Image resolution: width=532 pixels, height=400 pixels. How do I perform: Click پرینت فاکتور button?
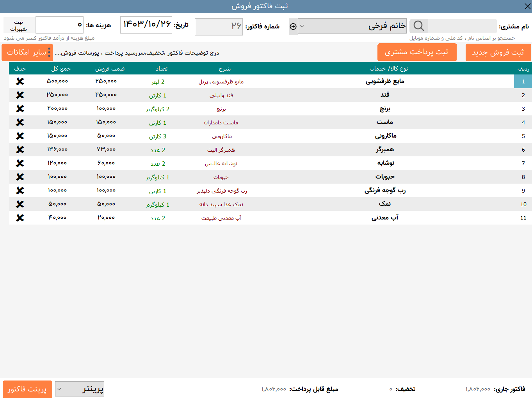(x=27, y=389)
